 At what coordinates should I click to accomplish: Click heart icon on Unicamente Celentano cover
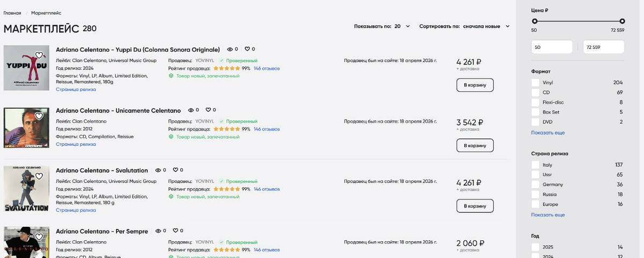tap(39, 116)
